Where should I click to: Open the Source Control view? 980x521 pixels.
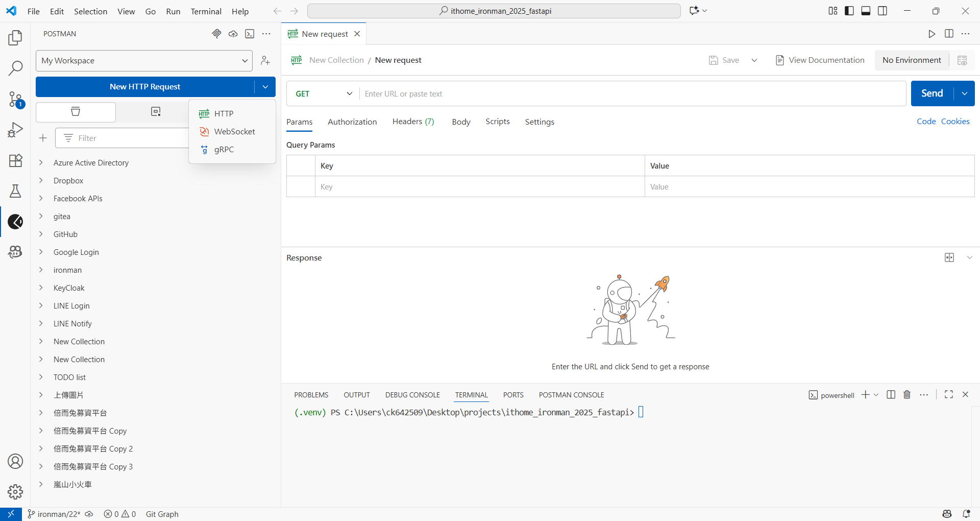(x=15, y=100)
